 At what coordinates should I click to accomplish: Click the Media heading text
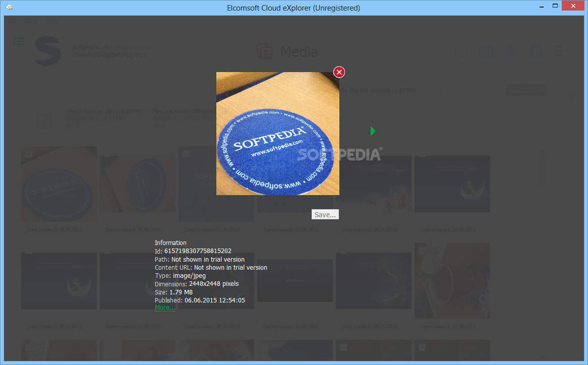point(299,52)
